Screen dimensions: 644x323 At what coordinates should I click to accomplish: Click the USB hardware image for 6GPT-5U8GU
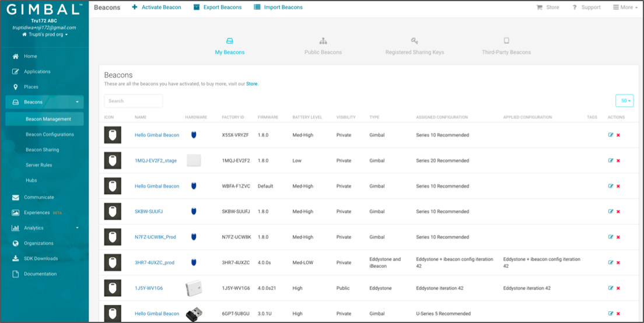pos(194,314)
